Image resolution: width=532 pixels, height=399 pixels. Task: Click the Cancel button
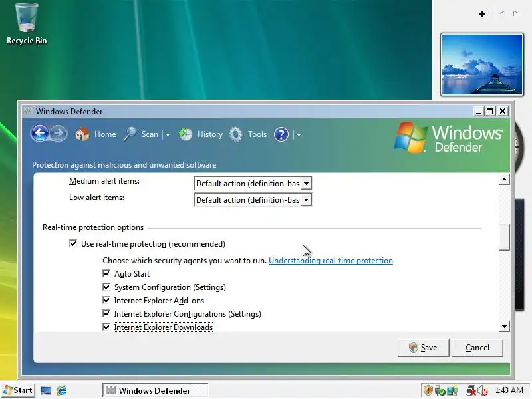click(x=477, y=348)
